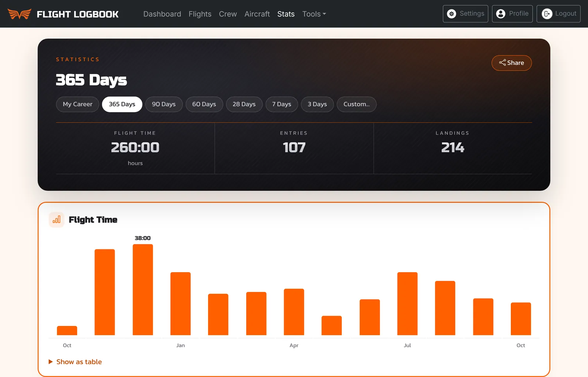Click the April bar in chart
Screen dimensions: 588x377
click(x=294, y=312)
